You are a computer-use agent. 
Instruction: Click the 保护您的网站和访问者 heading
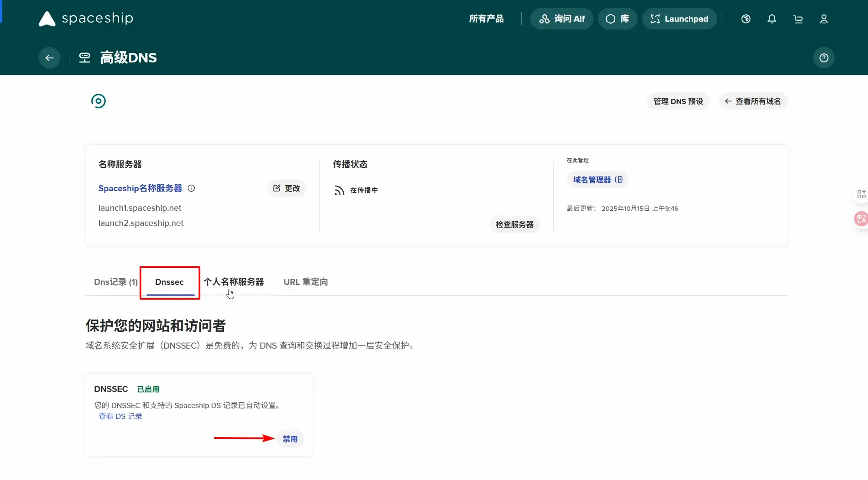(156, 326)
